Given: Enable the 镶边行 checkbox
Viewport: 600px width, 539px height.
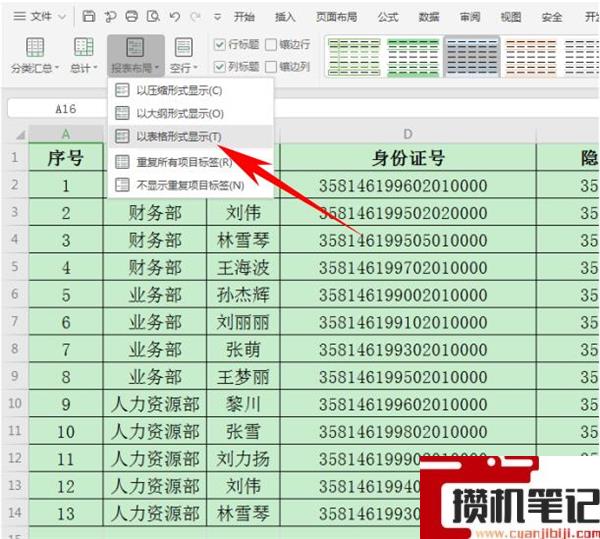Looking at the screenshot, I should (271, 45).
